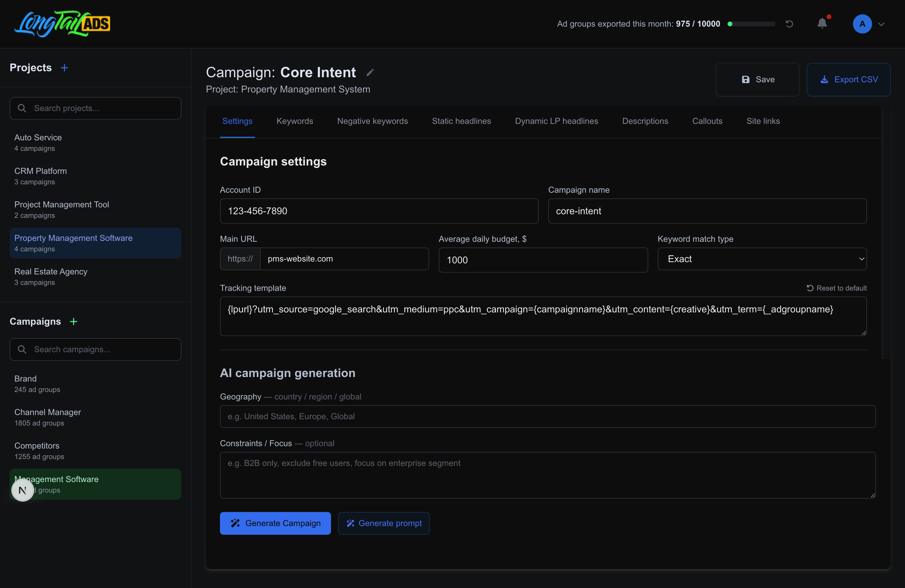Switch to the Keywords tab
The width and height of the screenshot is (905, 588).
pyautogui.click(x=295, y=121)
